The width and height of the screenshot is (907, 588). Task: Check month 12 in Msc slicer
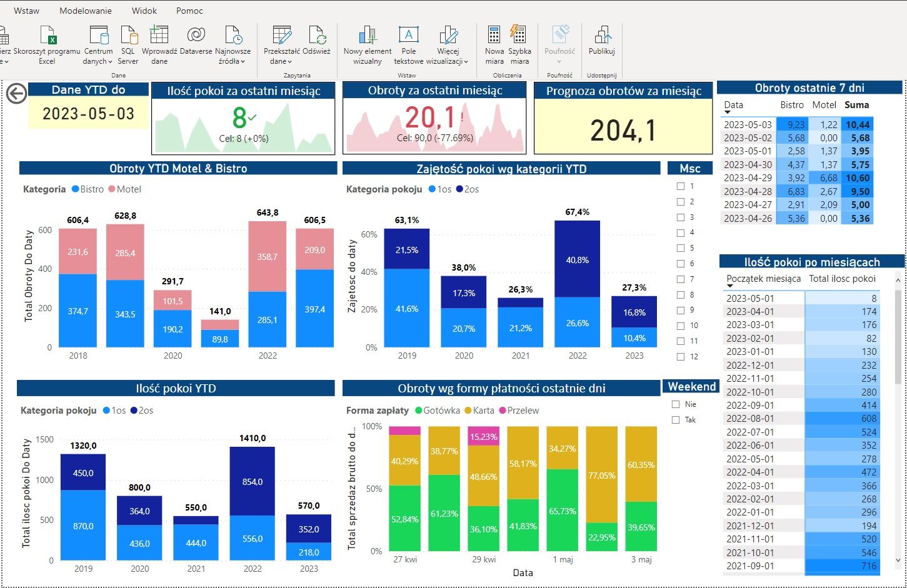coord(681,357)
